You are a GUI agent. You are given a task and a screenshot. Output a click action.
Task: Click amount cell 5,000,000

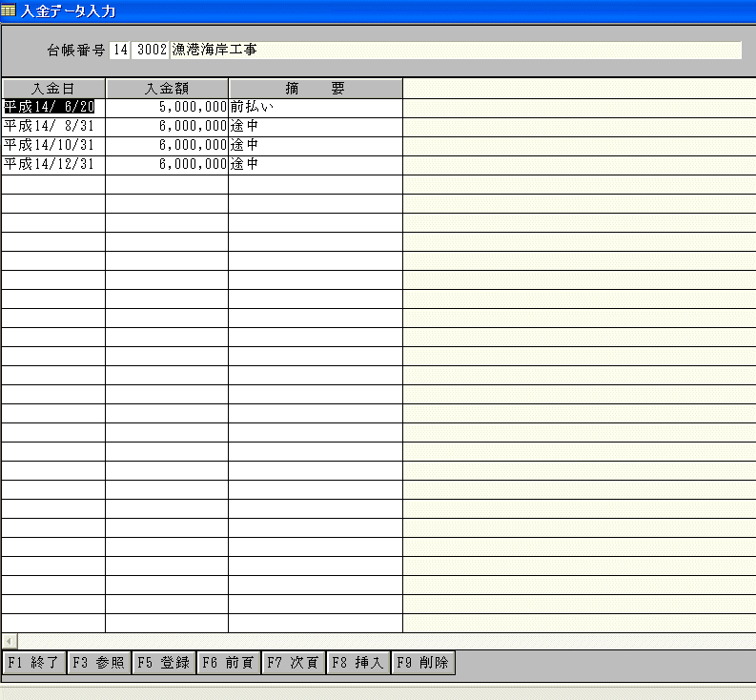(x=167, y=108)
